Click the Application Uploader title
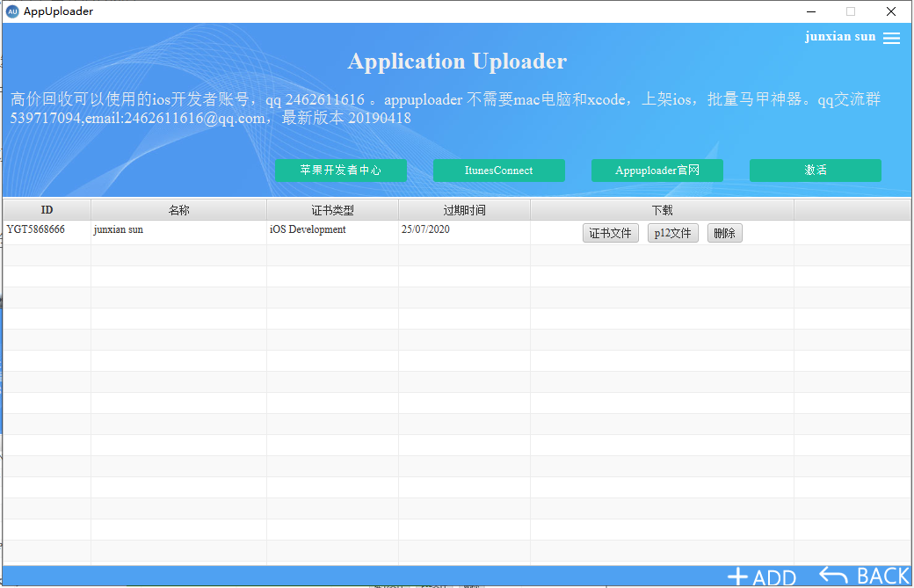The image size is (914, 588). [x=457, y=62]
